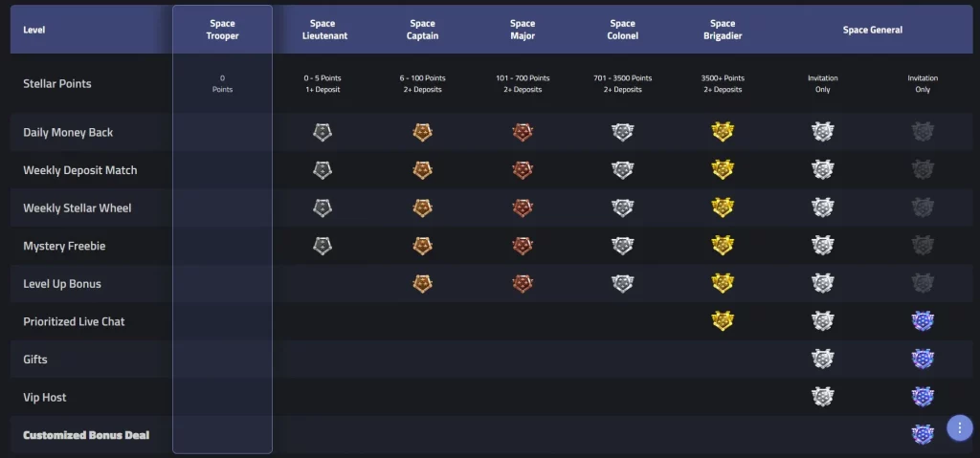Click the Space Captain Weekly Deposit Match badge
Screen dimensions: 980x458
pyautogui.click(x=422, y=170)
